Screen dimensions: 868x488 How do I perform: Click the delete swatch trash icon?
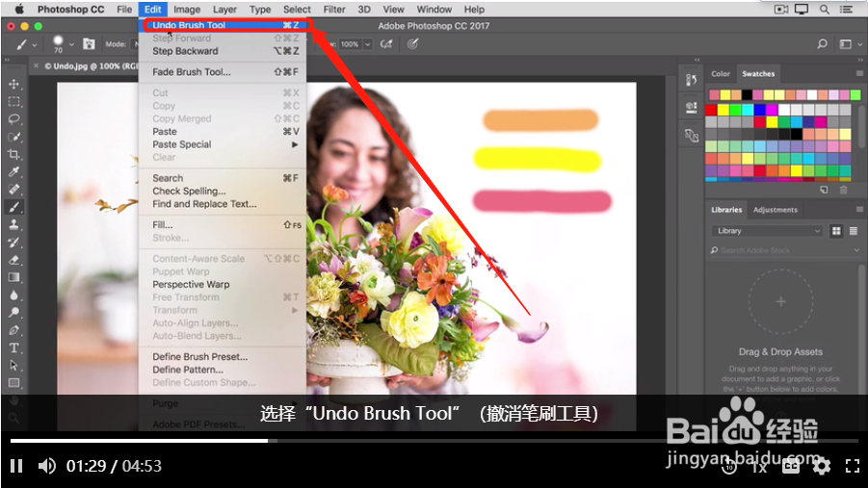843,190
